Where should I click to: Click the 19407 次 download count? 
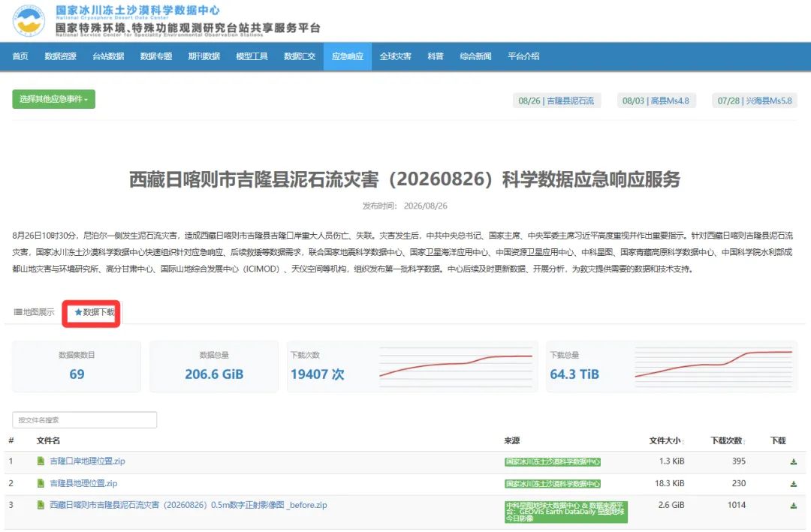click(317, 374)
